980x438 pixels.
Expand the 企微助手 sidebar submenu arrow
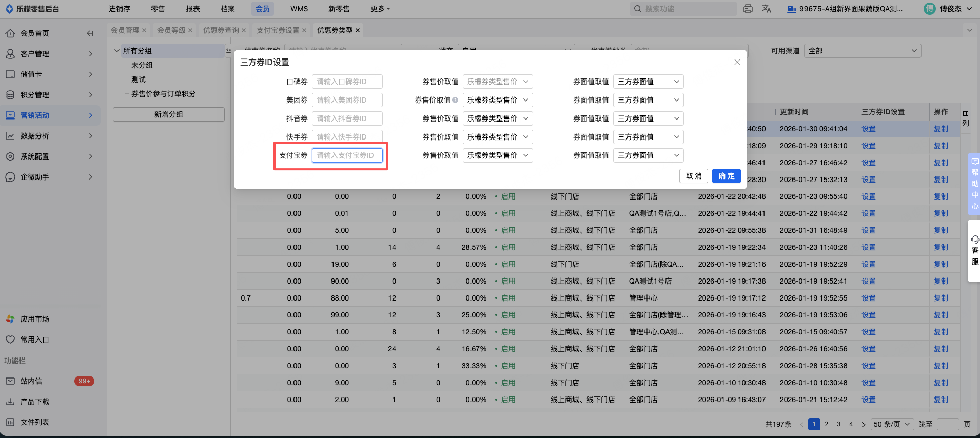click(90, 177)
